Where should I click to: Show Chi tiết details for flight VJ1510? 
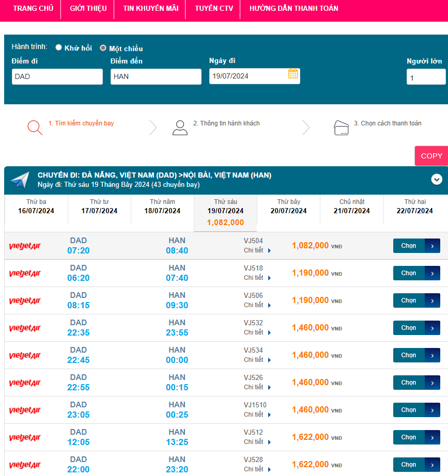click(x=257, y=415)
